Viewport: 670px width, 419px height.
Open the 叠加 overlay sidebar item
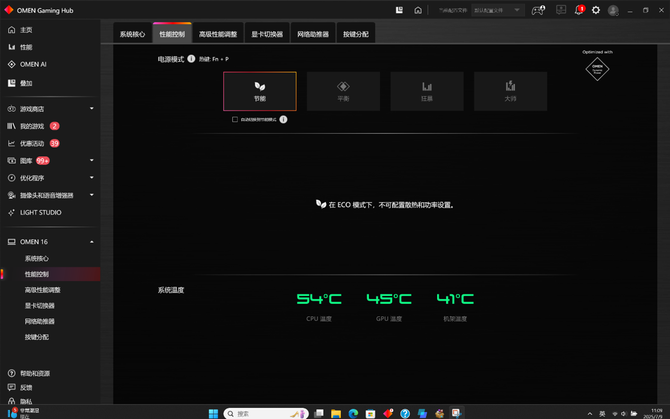(x=27, y=83)
